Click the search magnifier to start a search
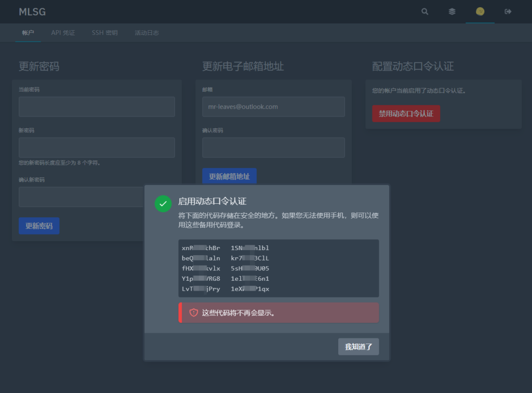The height and width of the screenshot is (393, 532). (x=424, y=11)
